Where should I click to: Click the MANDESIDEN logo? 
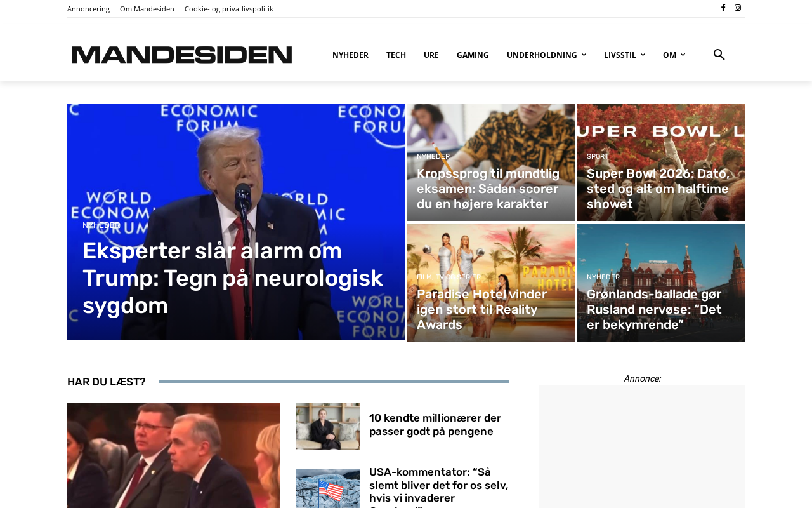point(182,55)
